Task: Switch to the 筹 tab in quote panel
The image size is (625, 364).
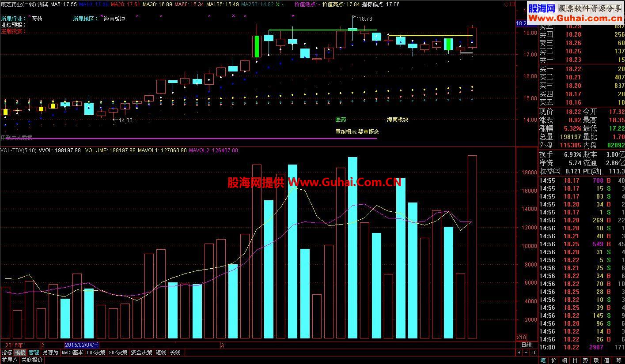Action: click(x=618, y=360)
